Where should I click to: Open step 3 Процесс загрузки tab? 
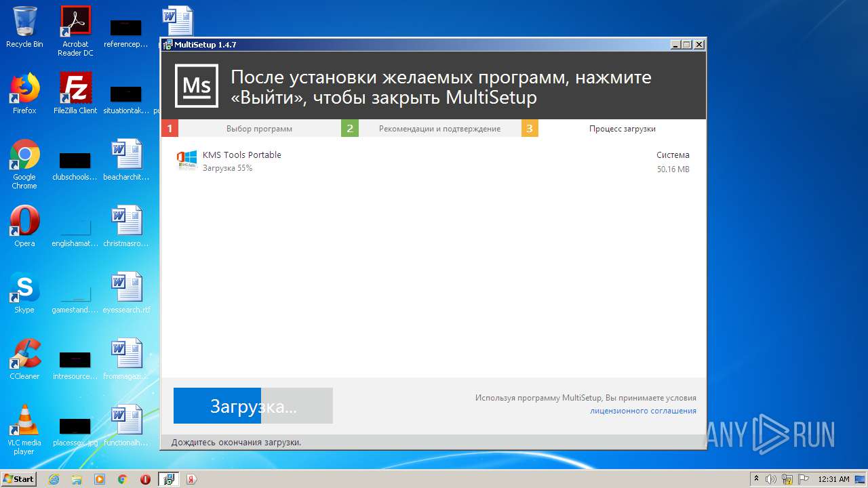point(614,128)
